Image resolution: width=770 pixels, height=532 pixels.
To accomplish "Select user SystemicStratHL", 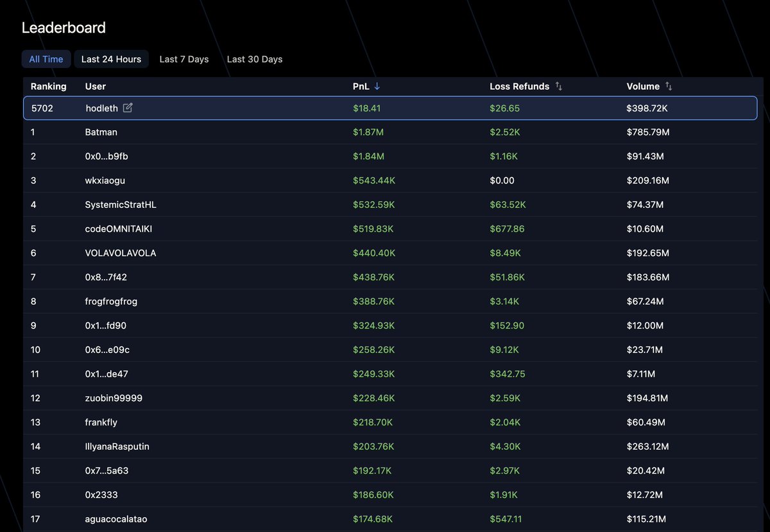I will [x=121, y=205].
